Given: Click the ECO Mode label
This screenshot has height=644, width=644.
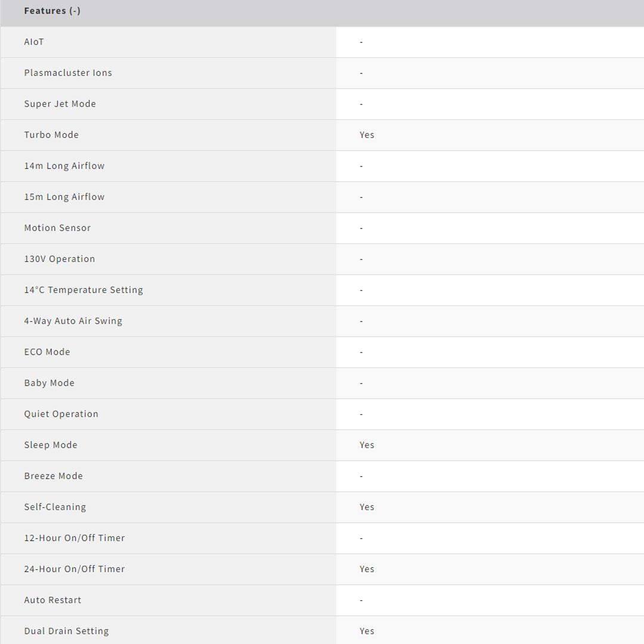Looking at the screenshot, I should pos(47,352).
